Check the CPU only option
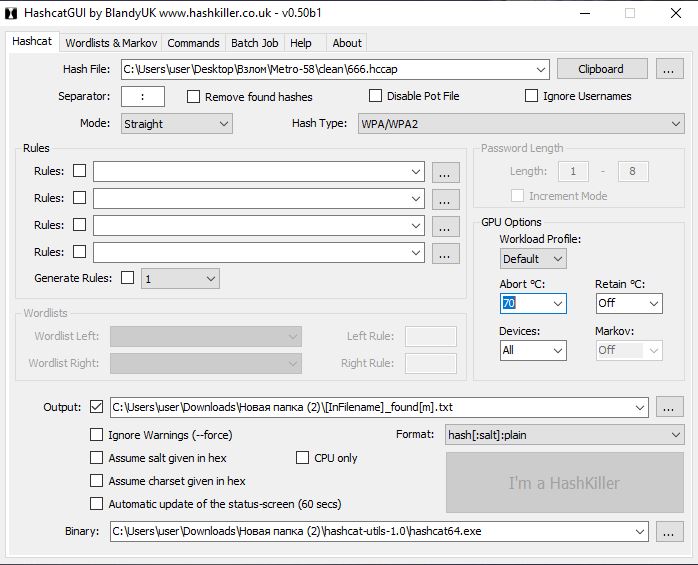The width and height of the screenshot is (698, 565). click(x=303, y=458)
